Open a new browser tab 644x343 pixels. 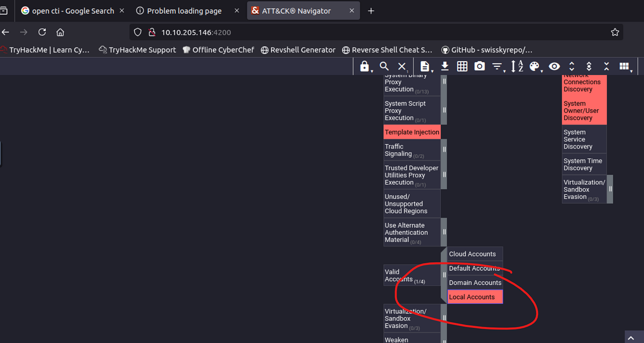click(371, 11)
